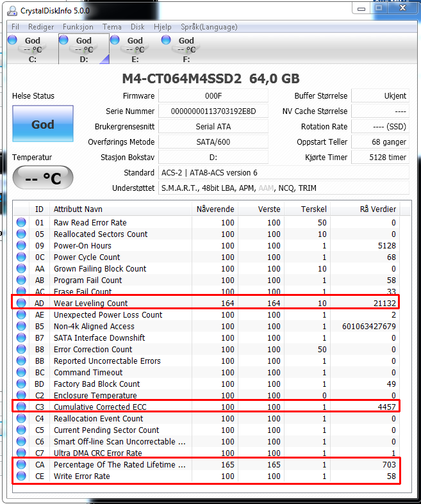Click the M4-CT064M4SSD2 64,0 GB title
The width and height of the screenshot is (421, 504).
211,79
